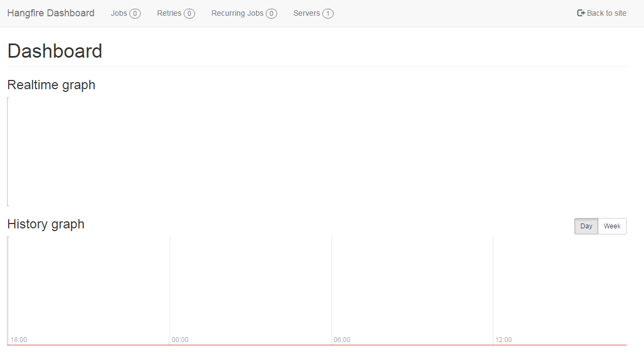This screenshot has width=644, height=360.
Task: Switch the history graph to Week view
Action: point(611,226)
